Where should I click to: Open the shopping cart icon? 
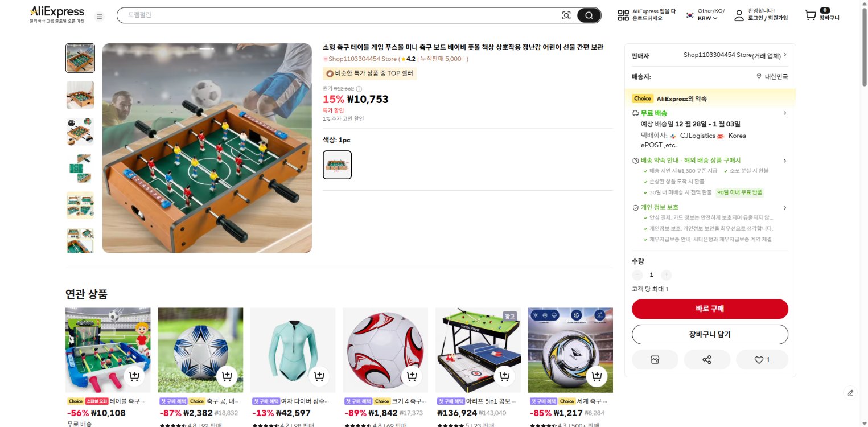811,15
